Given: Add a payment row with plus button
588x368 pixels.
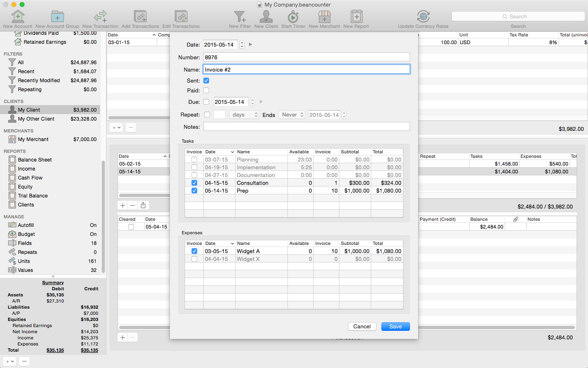Looking at the screenshot, I should [122, 337].
